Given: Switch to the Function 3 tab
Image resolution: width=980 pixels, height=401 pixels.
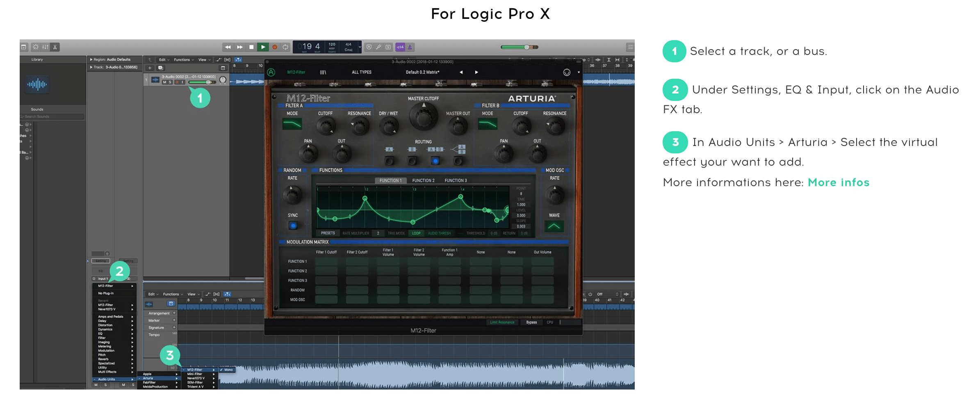Looking at the screenshot, I should (x=456, y=180).
